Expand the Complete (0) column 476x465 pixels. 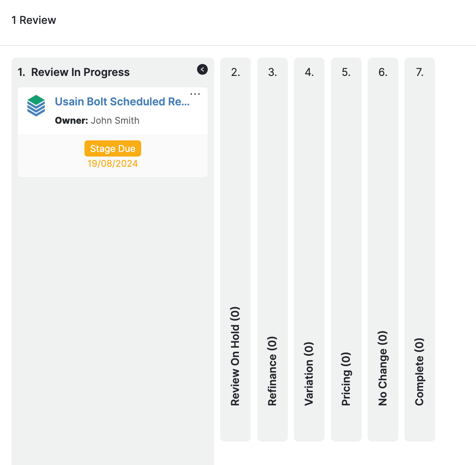click(x=419, y=372)
